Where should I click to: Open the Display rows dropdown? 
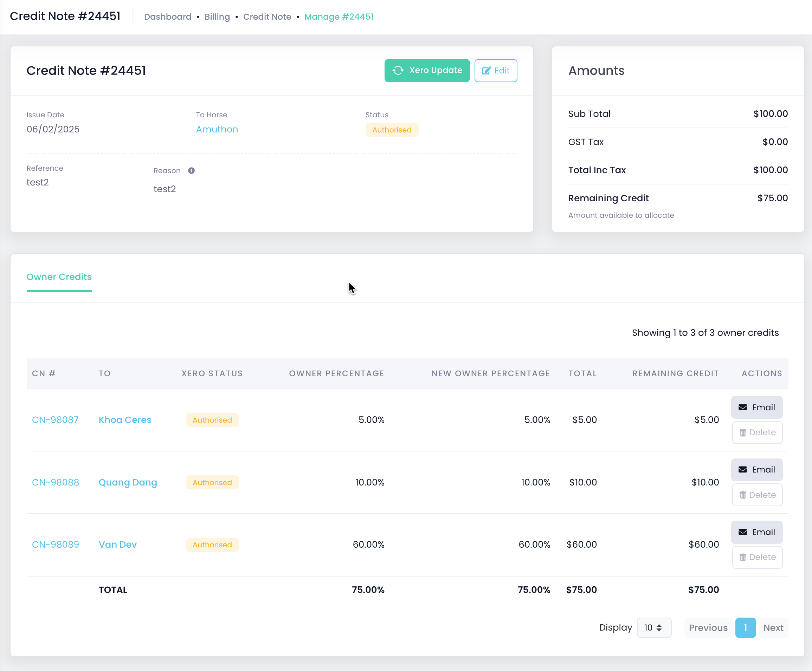click(653, 628)
